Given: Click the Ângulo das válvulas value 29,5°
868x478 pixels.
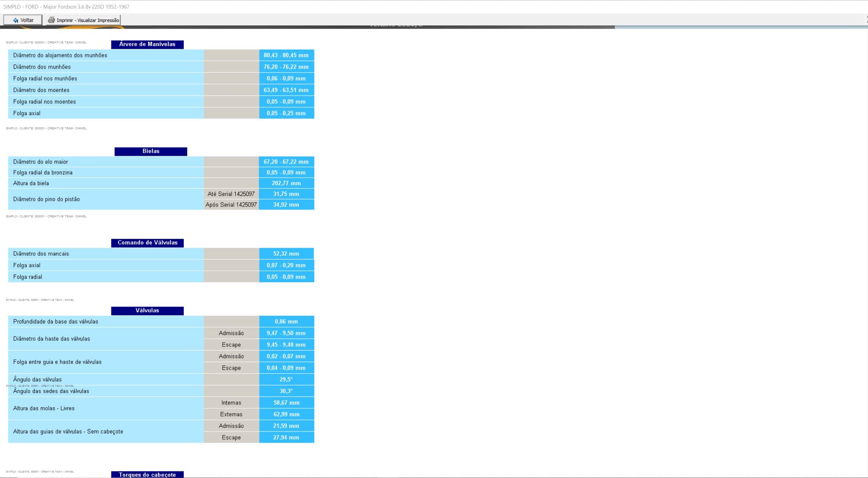Looking at the screenshot, I should [x=286, y=379].
